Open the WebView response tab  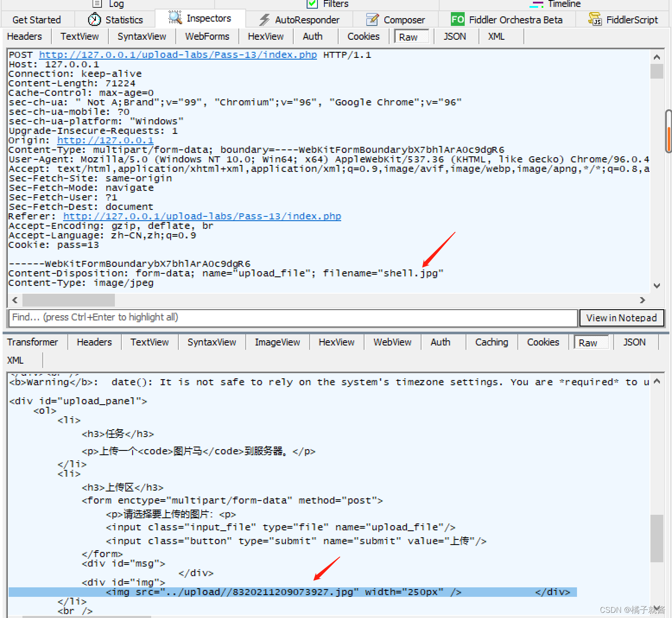(x=392, y=342)
